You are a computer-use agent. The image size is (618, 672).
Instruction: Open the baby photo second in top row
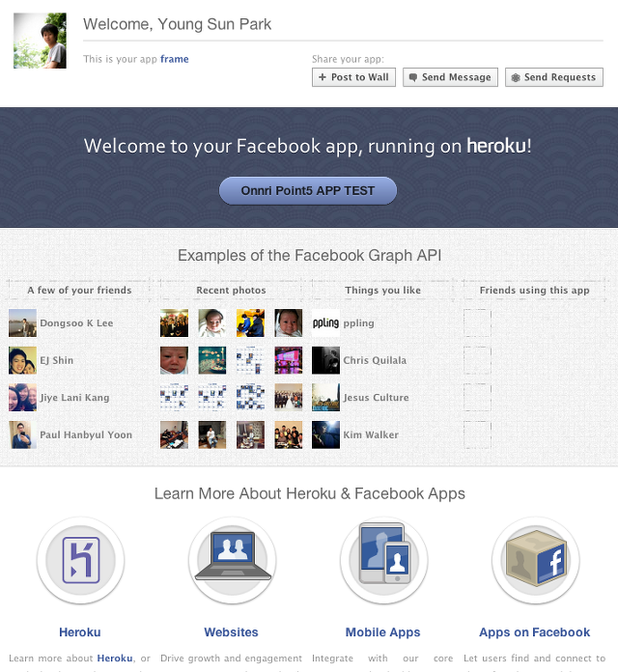click(x=212, y=323)
